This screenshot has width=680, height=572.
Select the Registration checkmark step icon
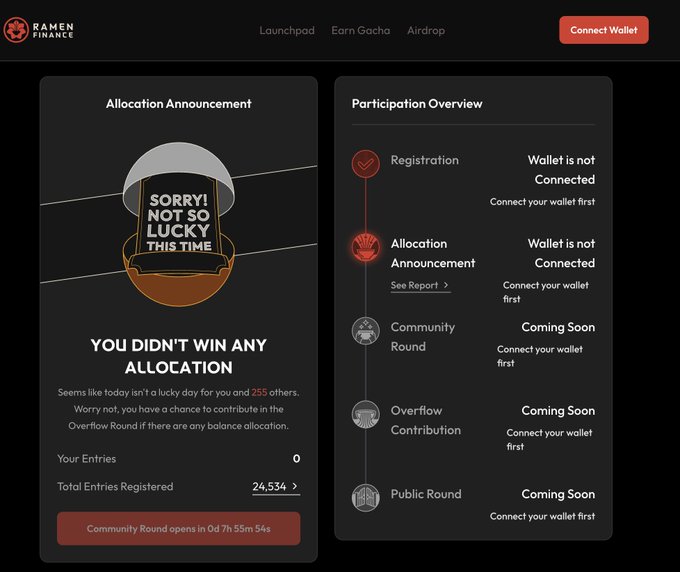click(x=366, y=164)
